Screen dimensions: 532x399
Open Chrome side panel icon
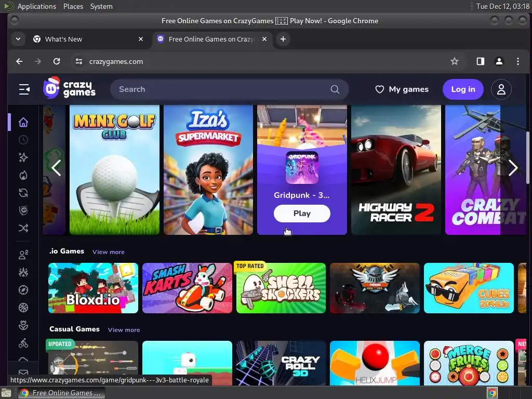click(x=481, y=61)
